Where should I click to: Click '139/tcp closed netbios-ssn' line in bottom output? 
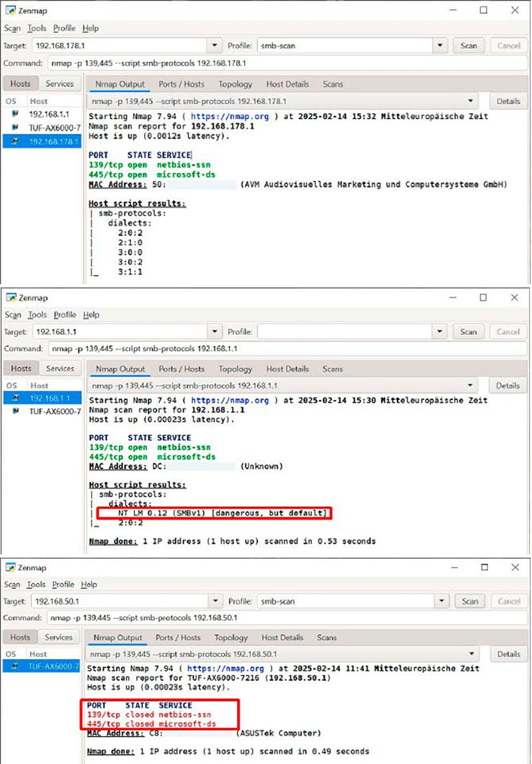click(x=149, y=715)
